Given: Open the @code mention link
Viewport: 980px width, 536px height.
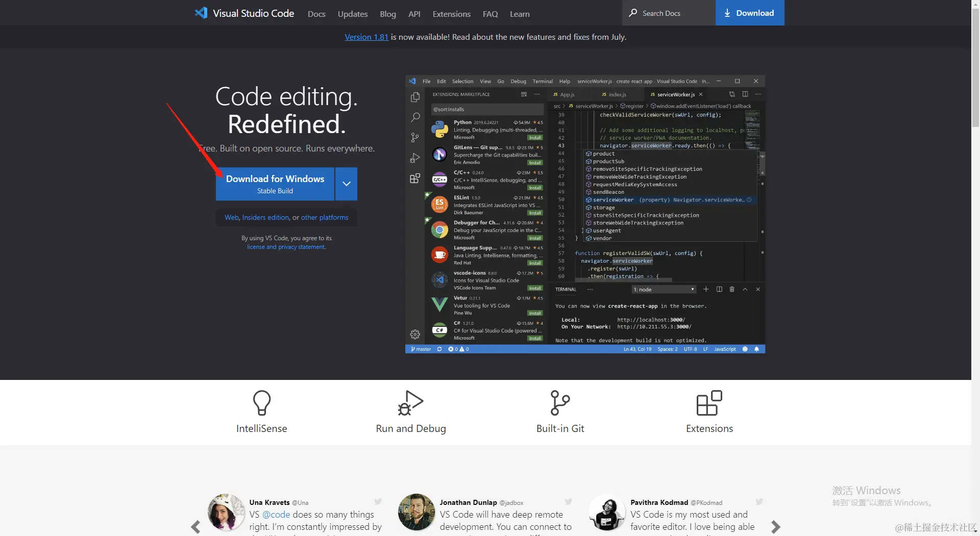Looking at the screenshot, I should coord(276,515).
